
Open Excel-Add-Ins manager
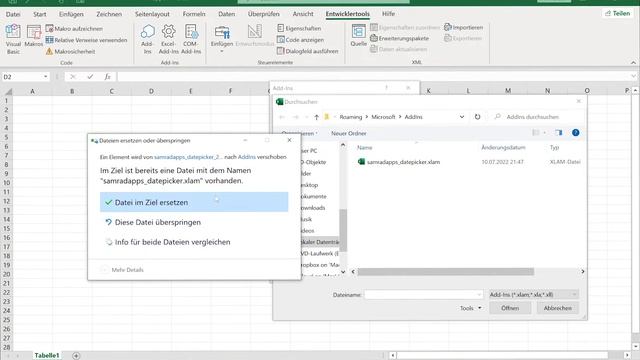pos(169,39)
